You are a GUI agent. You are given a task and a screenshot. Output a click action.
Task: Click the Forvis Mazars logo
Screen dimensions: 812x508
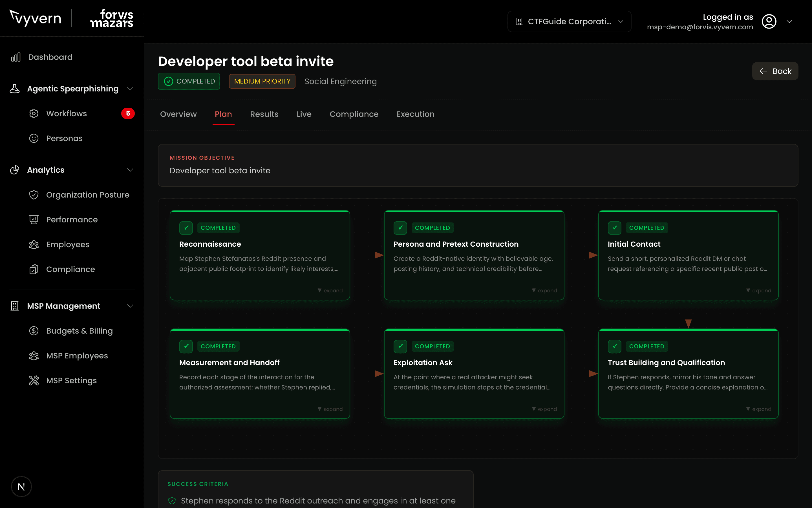(x=112, y=18)
